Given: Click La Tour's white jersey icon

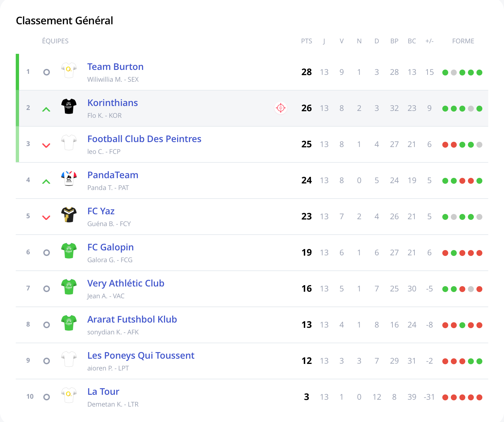Looking at the screenshot, I should (69, 395).
